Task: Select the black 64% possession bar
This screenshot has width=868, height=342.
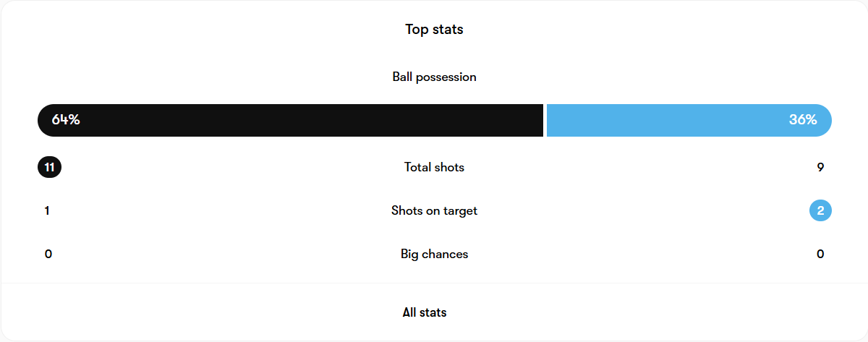Action: click(290, 120)
